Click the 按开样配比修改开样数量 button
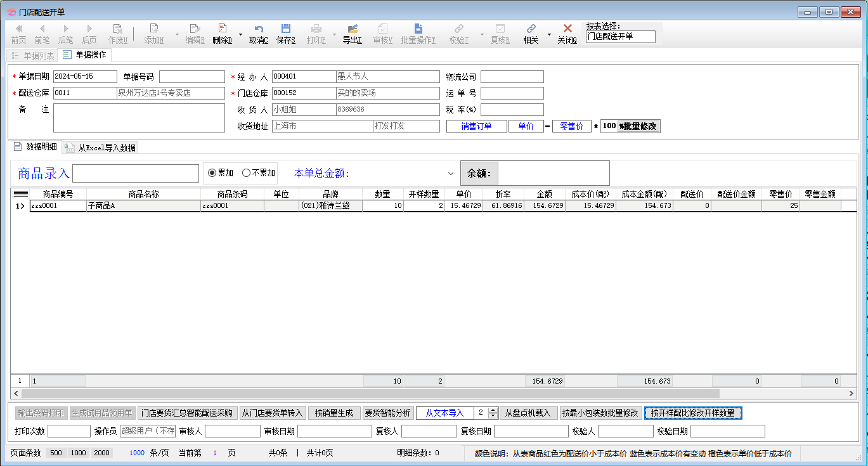 point(692,413)
